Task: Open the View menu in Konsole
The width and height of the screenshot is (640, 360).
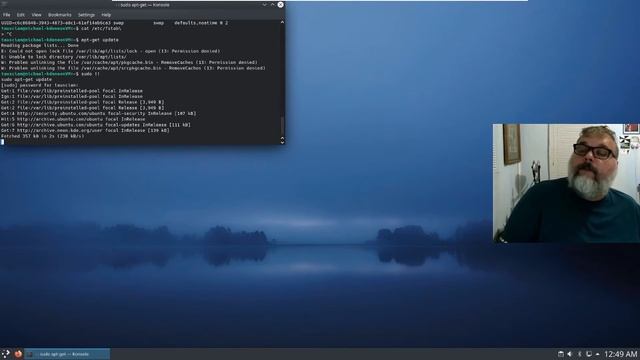Action: tap(36, 15)
